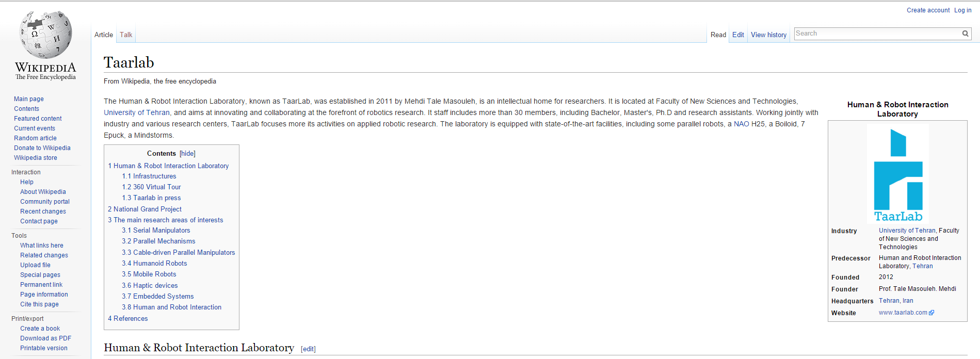Jump to 4 References
980x359 pixels.
click(x=127, y=319)
